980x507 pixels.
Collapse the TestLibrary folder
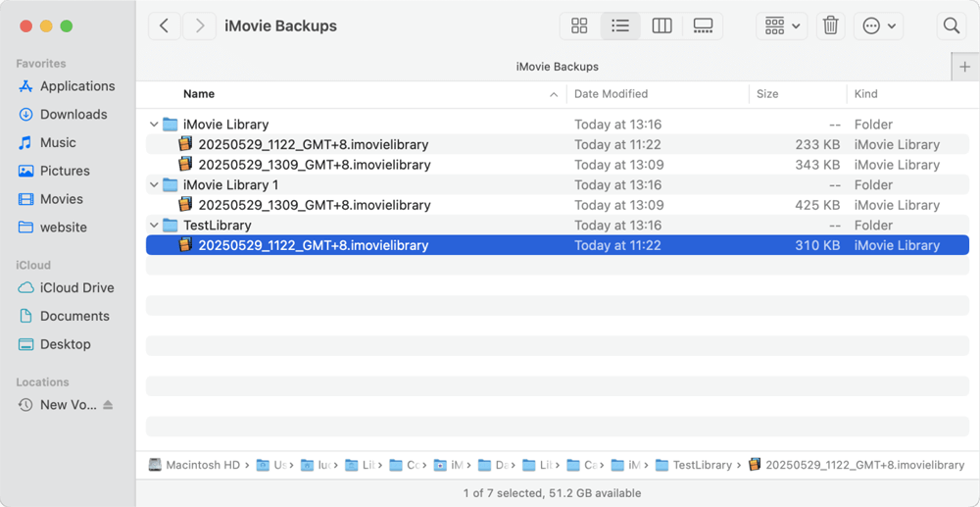click(x=154, y=226)
